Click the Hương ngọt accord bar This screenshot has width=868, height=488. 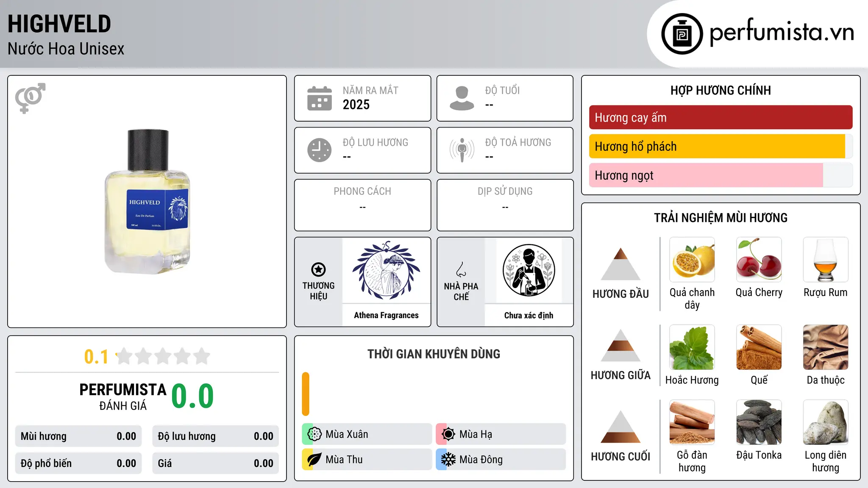(x=721, y=175)
